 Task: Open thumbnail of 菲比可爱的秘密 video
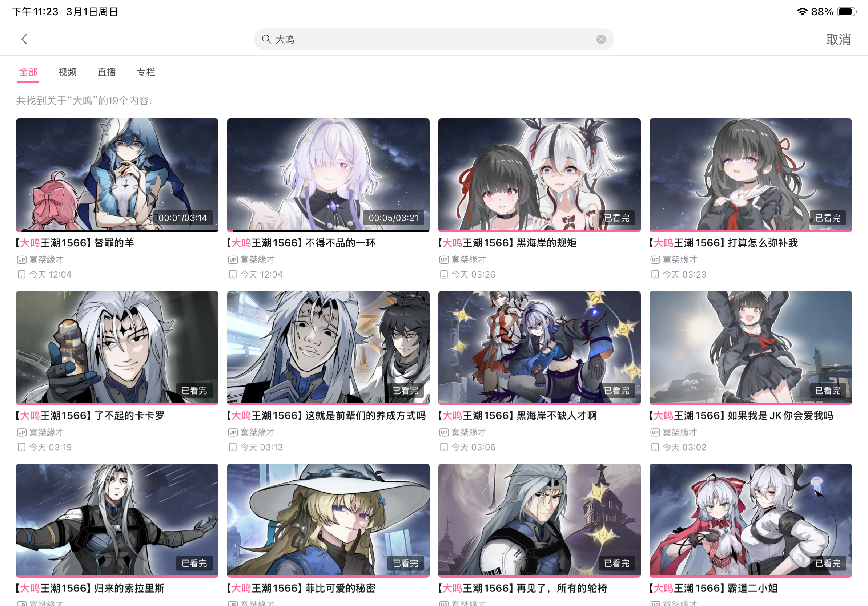(x=328, y=520)
